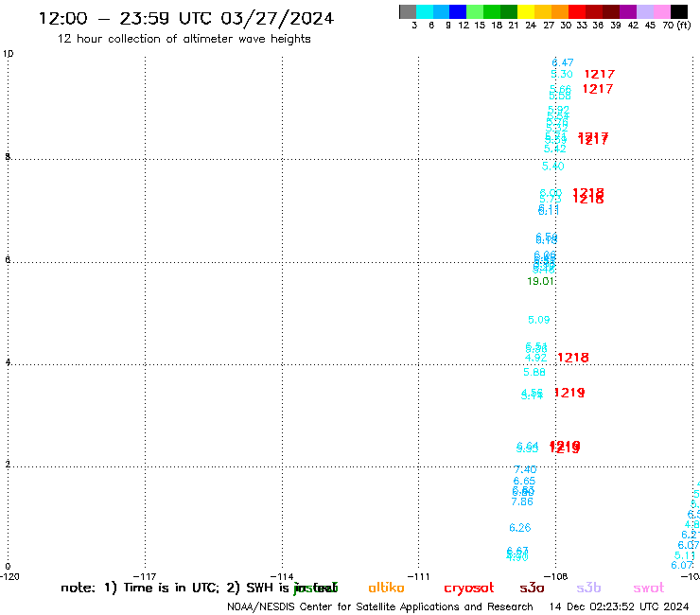Screen dimensions: 700x615
Task: Select the light green swatch in the legend
Action: pyautogui.click(x=475, y=11)
